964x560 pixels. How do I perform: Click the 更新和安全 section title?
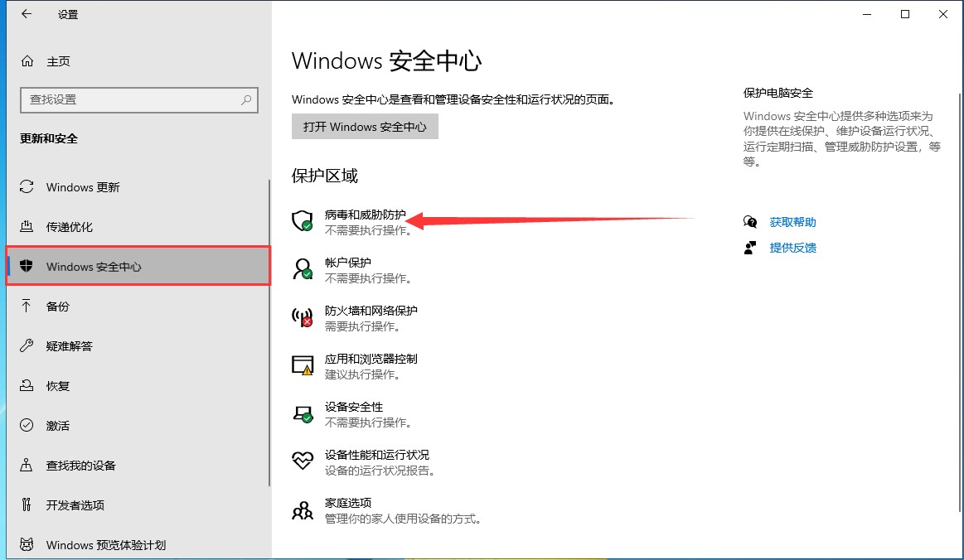click(49, 138)
